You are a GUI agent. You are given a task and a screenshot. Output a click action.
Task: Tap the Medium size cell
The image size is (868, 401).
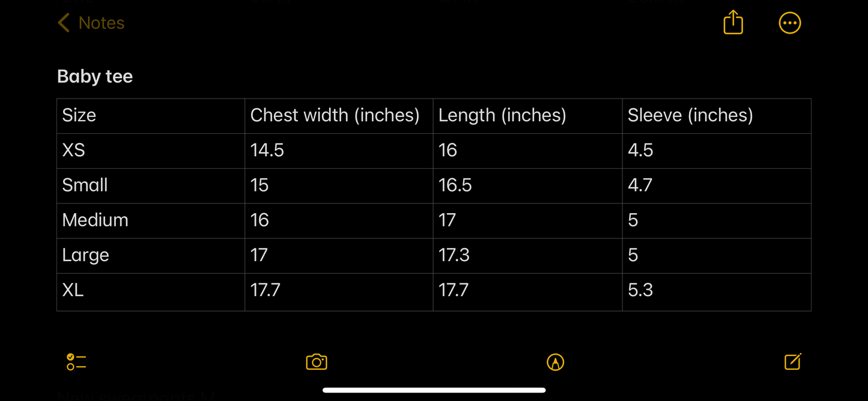point(151,221)
